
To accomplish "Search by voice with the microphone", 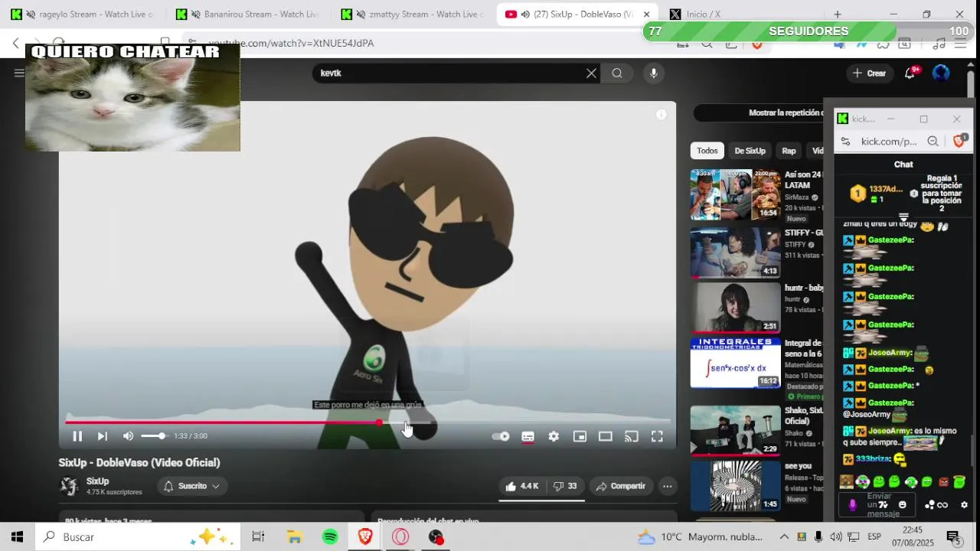I will click(x=653, y=73).
